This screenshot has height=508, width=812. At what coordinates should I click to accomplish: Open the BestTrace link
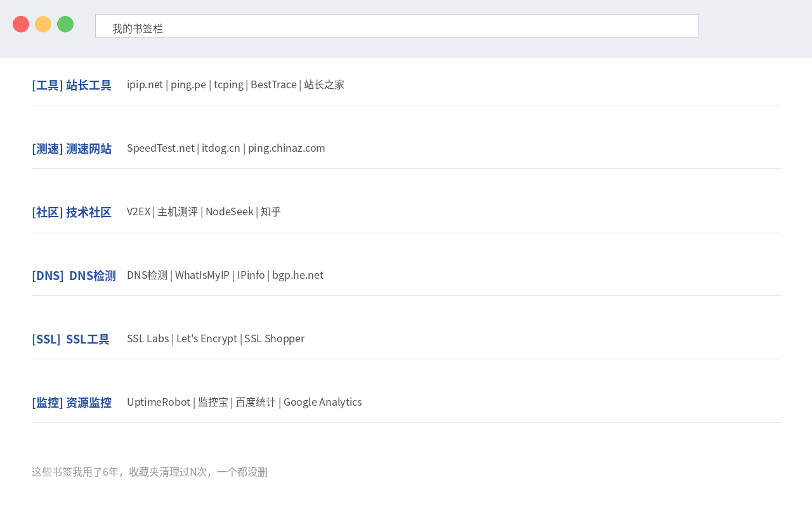273,84
